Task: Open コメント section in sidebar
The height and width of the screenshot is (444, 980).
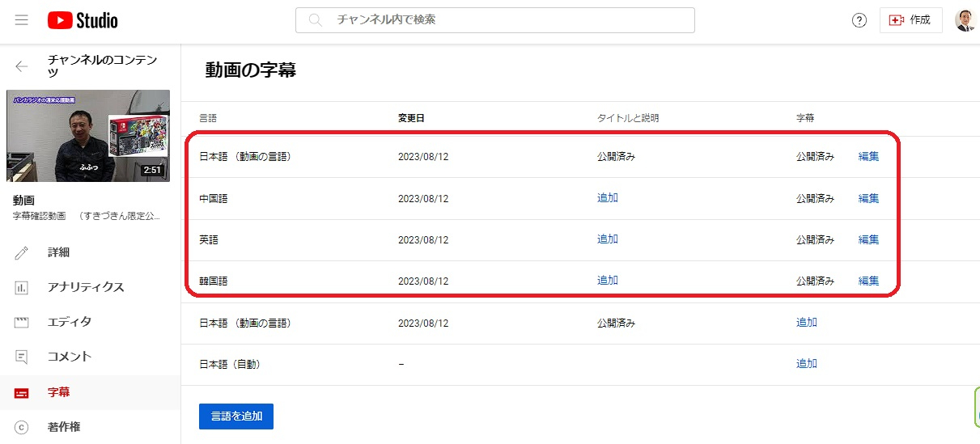Action: pos(69,357)
